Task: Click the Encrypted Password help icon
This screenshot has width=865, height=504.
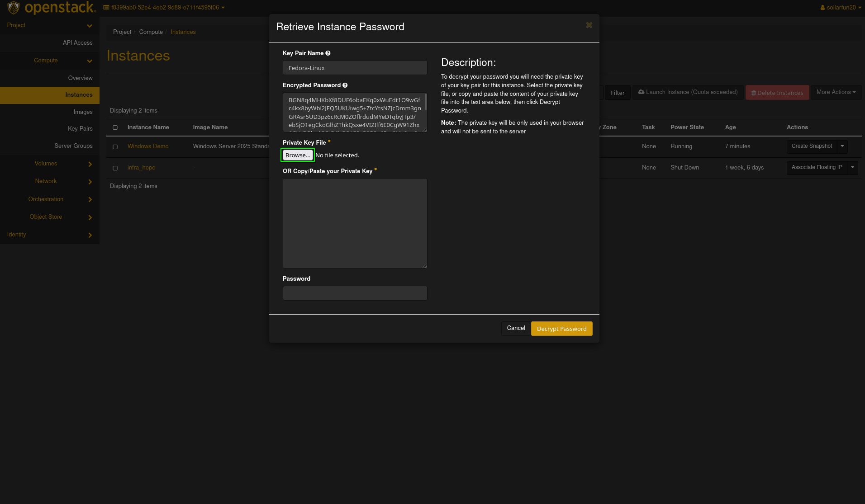Action: [345, 85]
